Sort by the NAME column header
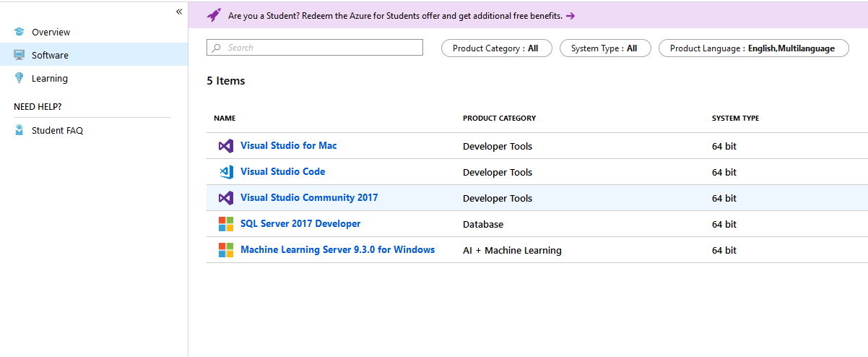868x357 pixels. pos(225,118)
